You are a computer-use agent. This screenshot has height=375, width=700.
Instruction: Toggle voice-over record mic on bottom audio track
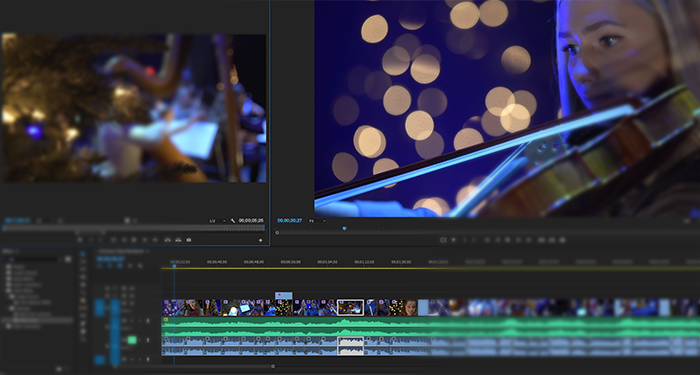coord(148,359)
